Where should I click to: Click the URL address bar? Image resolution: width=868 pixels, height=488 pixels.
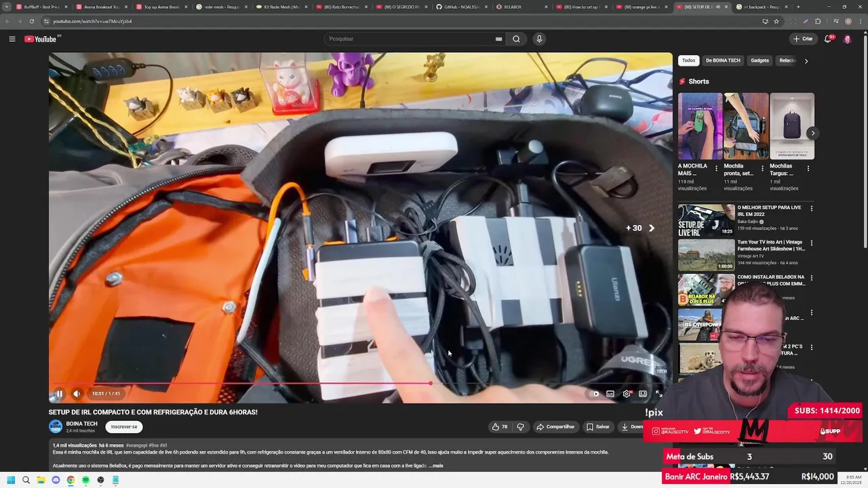pyautogui.click(x=400, y=21)
